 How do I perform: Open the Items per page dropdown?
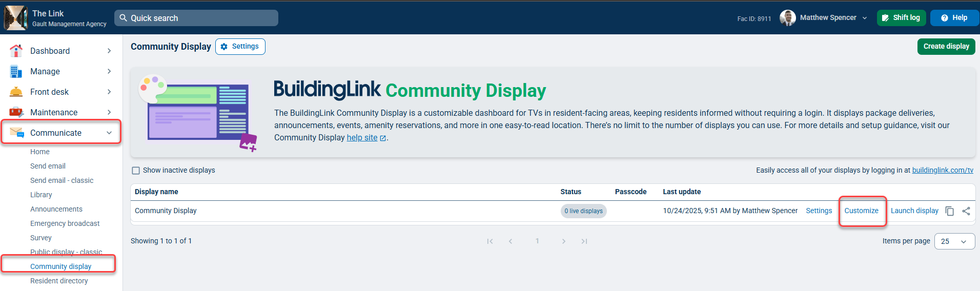(x=954, y=241)
